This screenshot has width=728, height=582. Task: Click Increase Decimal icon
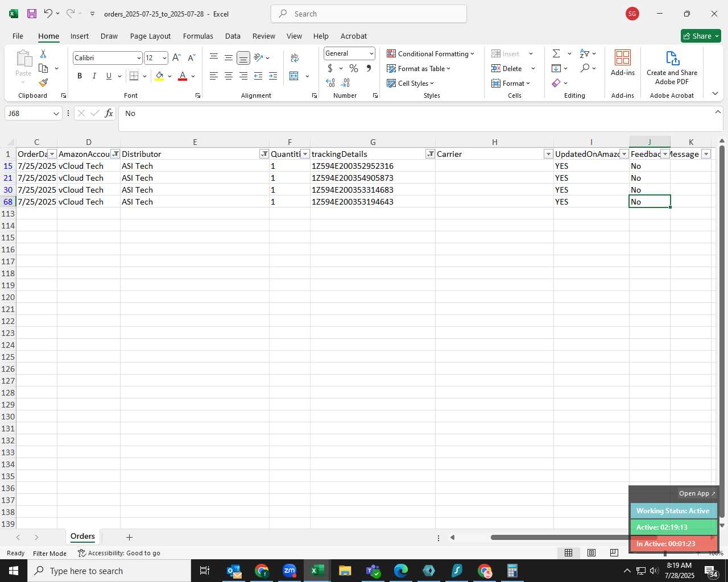click(x=330, y=83)
